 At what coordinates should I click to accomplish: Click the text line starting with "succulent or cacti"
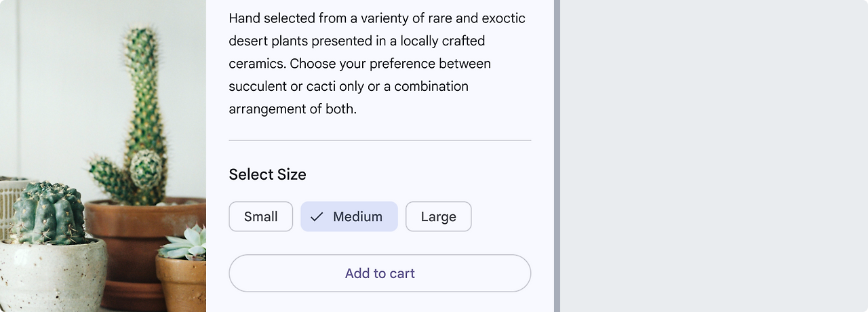(x=349, y=86)
